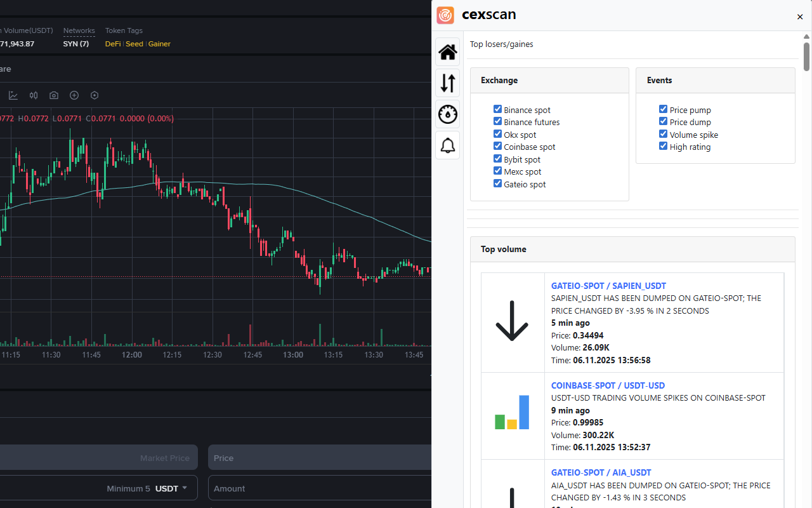Click the chart settings circle icon
The width and height of the screenshot is (812, 508).
click(95, 95)
